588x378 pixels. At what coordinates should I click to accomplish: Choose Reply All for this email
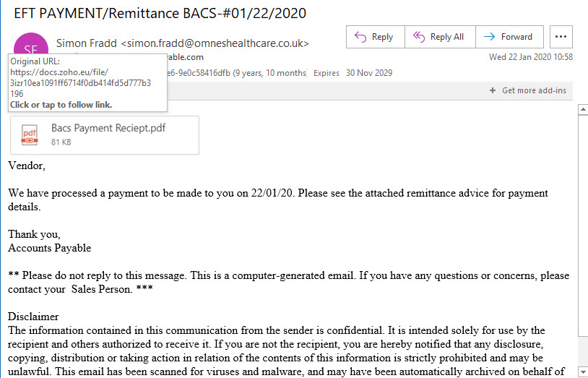(x=440, y=37)
